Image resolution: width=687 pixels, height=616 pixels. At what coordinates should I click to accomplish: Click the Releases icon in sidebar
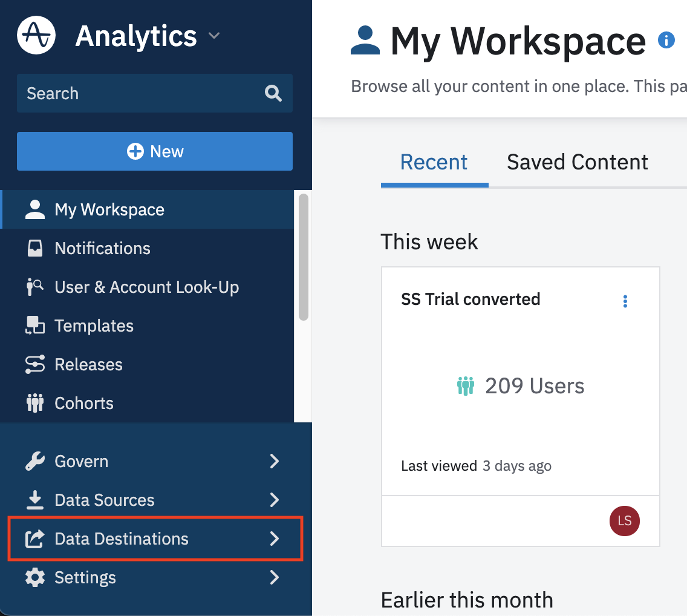coord(35,365)
